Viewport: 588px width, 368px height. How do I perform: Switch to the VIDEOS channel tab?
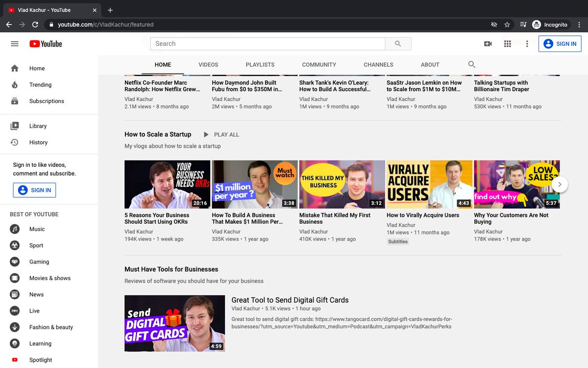[x=208, y=65]
